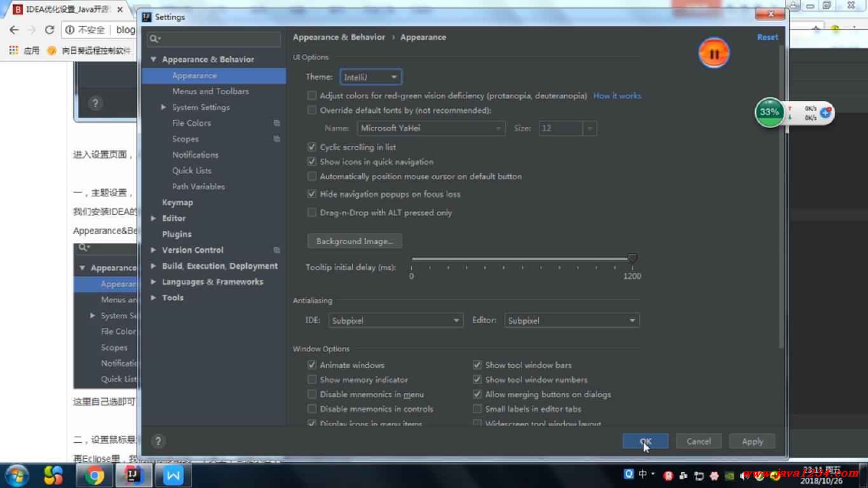Collapse the Appearance & Behavior tree node
This screenshot has width=868, height=488.
coord(153,60)
